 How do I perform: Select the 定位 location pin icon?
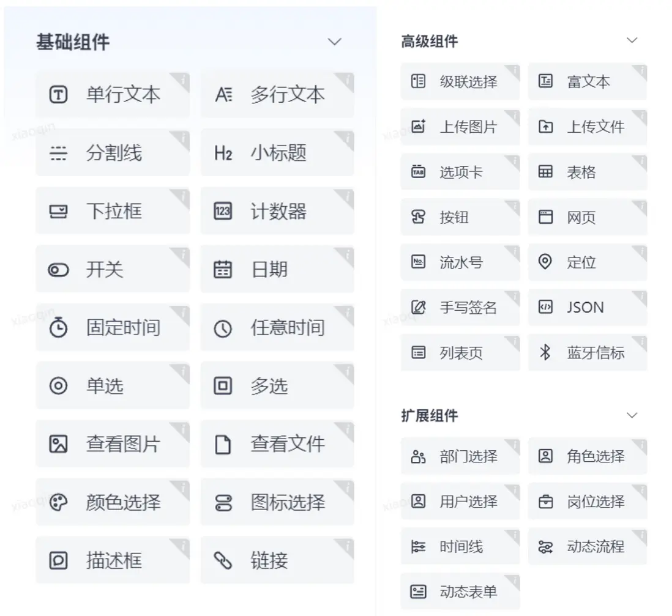click(x=545, y=262)
